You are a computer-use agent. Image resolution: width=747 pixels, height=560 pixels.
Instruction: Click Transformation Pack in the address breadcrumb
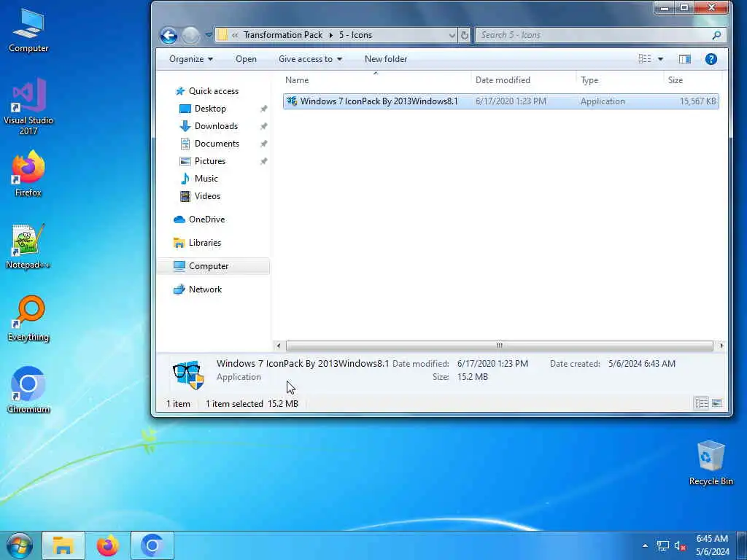tap(283, 35)
